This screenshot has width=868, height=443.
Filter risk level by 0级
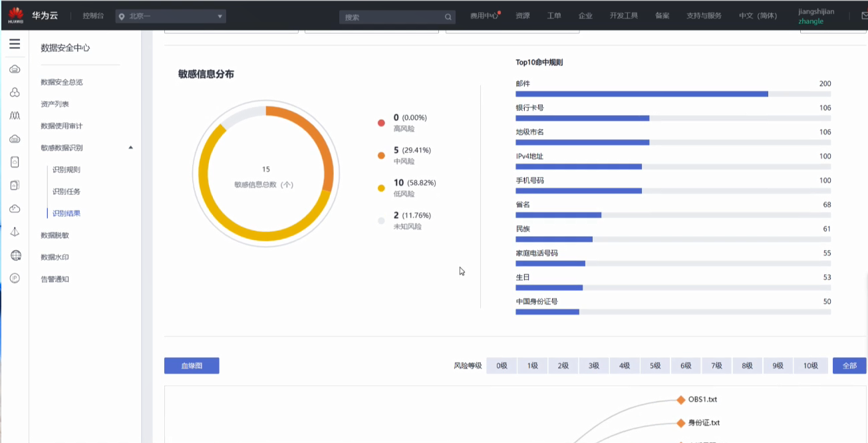(x=502, y=366)
